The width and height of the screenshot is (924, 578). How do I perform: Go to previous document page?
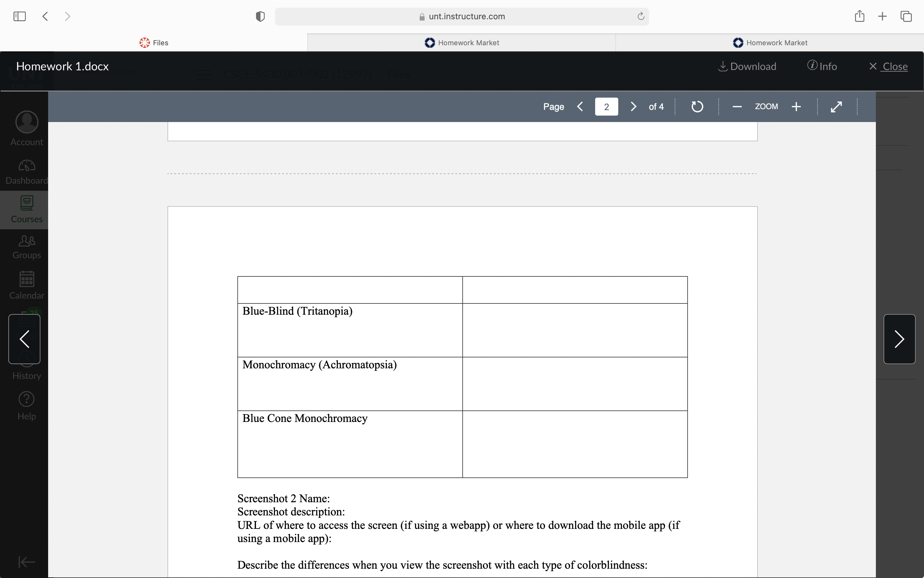580,107
